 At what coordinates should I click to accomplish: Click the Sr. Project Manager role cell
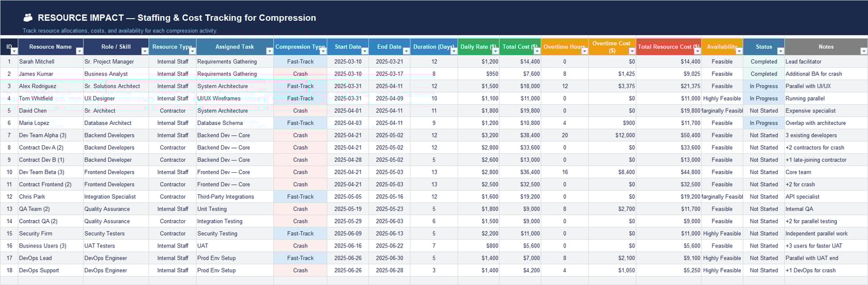[x=116, y=61]
